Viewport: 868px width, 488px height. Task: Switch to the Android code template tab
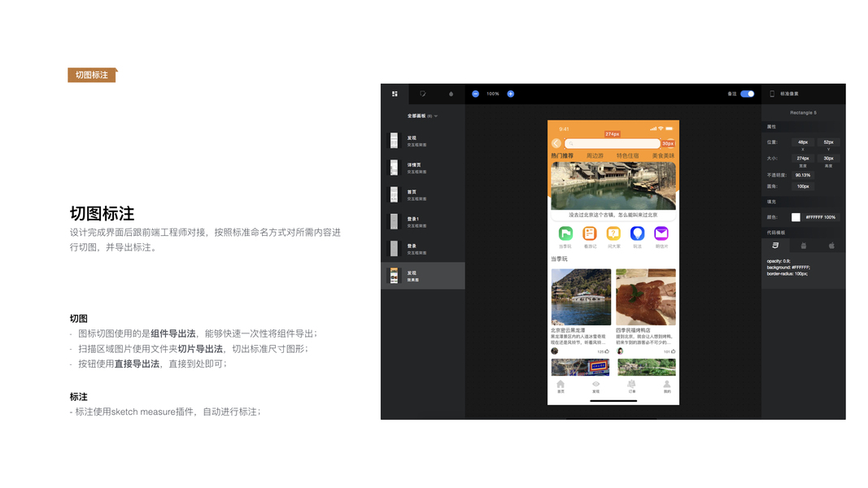pyautogui.click(x=803, y=246)
